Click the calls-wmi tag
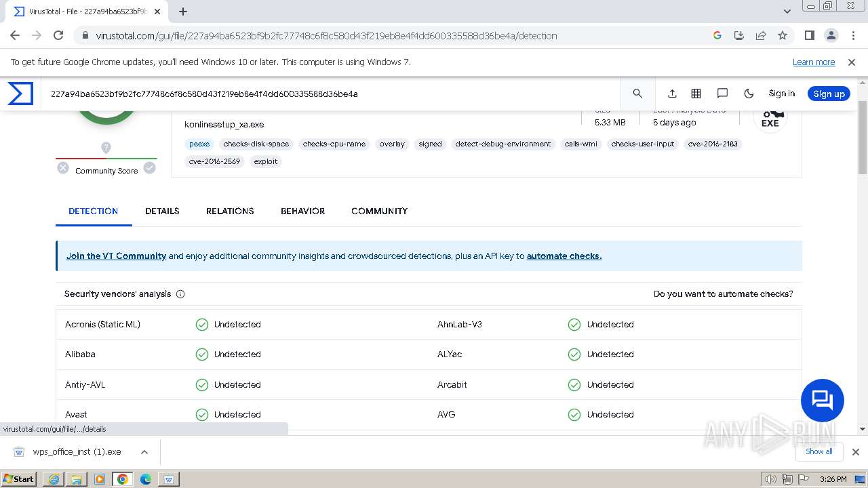Image resolution: width=868 pixels, height=488 pixels. click(581, 144)
